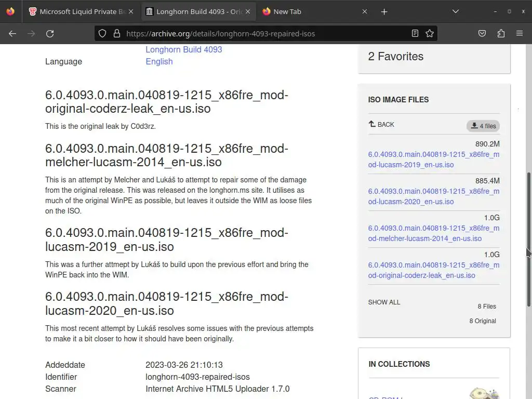Click the original-coderz-leak ISO heading
The height and width of the screenshot is (399, 532).
[x=167, y=102]
